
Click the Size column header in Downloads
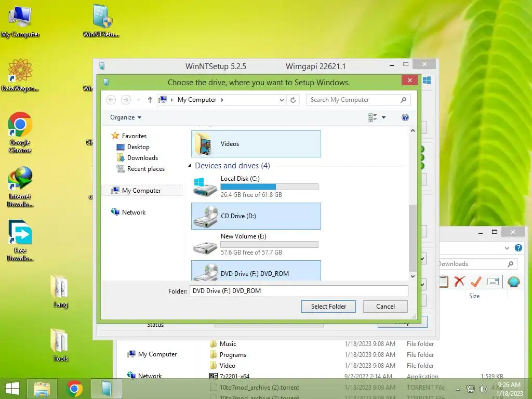pos(474,296)
